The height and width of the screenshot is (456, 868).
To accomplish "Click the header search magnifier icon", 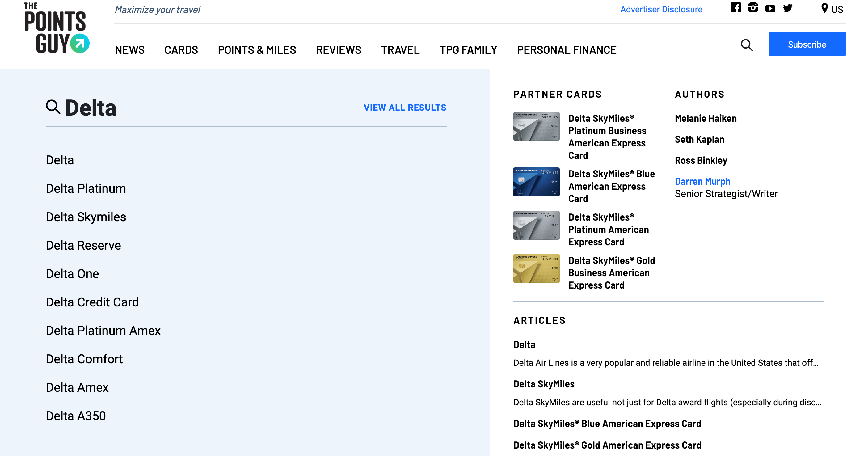I will click(x=747, y=45).
